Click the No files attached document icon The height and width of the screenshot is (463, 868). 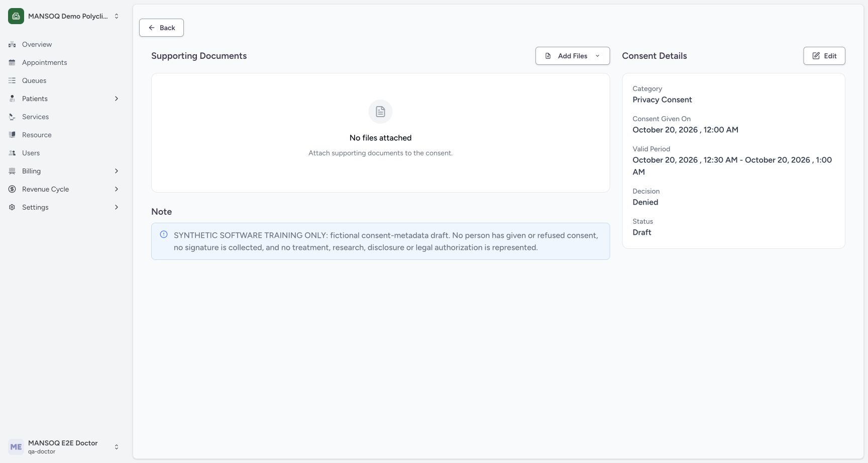[380, 112]
